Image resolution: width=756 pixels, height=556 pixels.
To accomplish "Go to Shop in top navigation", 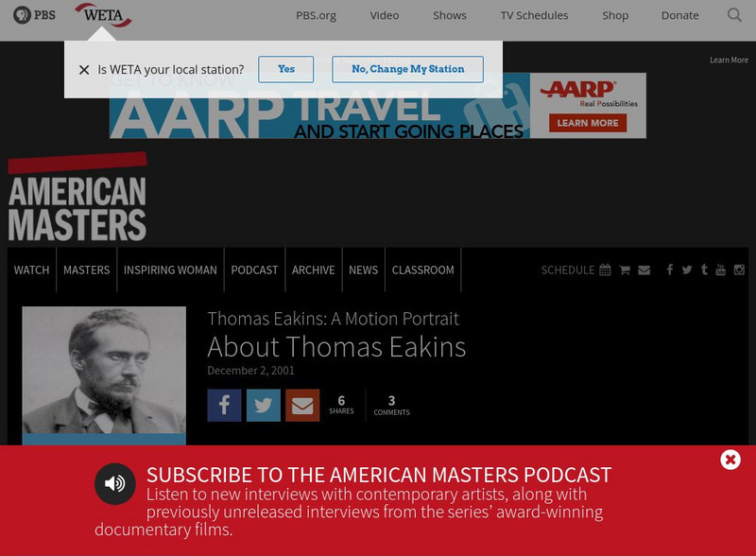I will (x=615, y=15).
